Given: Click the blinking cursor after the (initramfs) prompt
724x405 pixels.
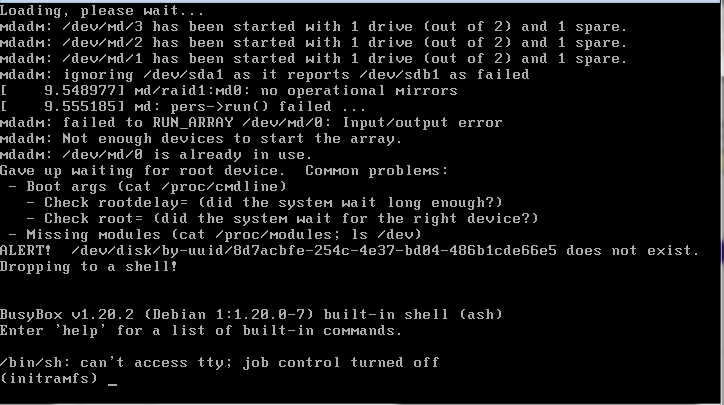Looking at the screenshot, I should tap(112, 381).
